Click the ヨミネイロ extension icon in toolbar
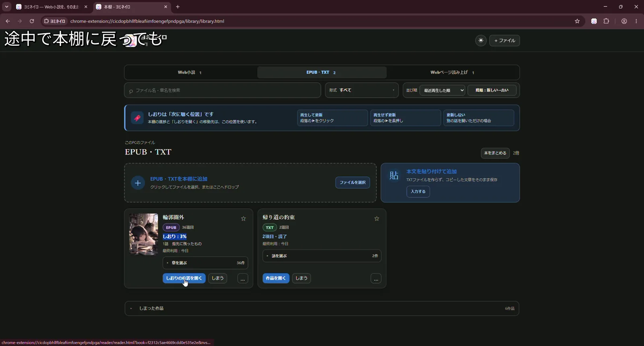The width and height of the screenshot is (644, 346). coord(594,21)
